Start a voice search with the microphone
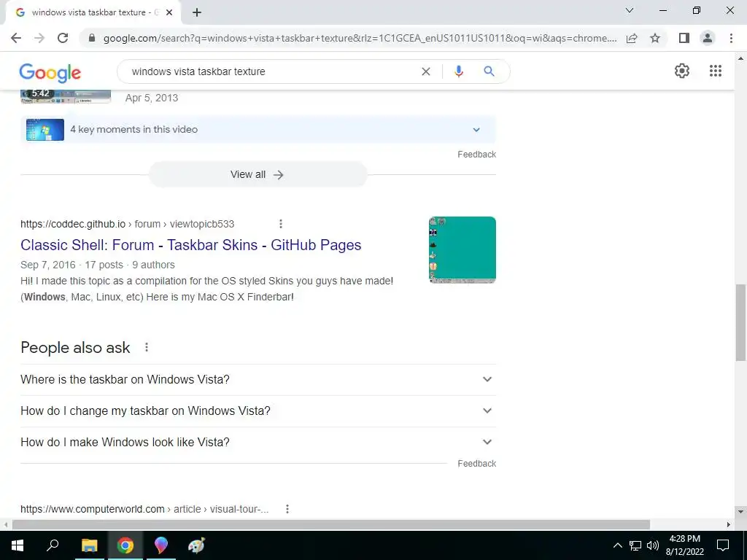Image resolution: width=747 pixels, height=560 pixels. tap(459, 71)
